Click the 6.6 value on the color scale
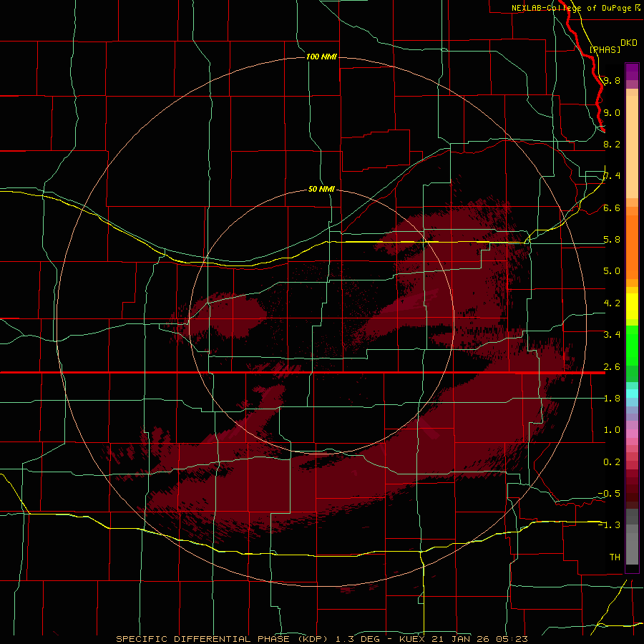The height and width of the screenshot is (644, 644). click(x=612, y=208)
